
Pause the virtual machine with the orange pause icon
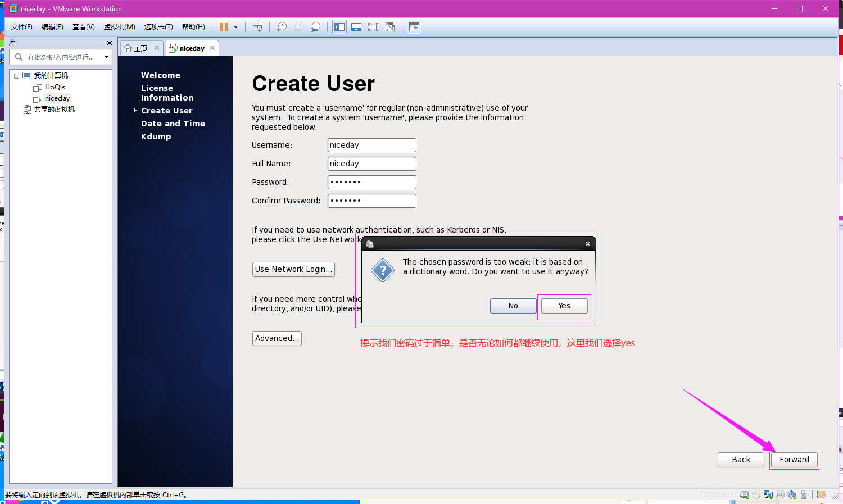[224, 27]
